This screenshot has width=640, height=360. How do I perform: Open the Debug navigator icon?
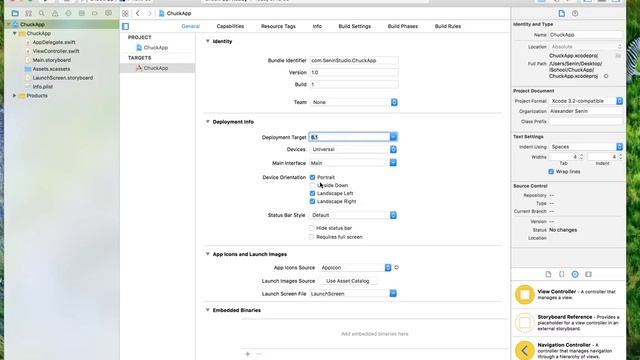pos(82,13)
